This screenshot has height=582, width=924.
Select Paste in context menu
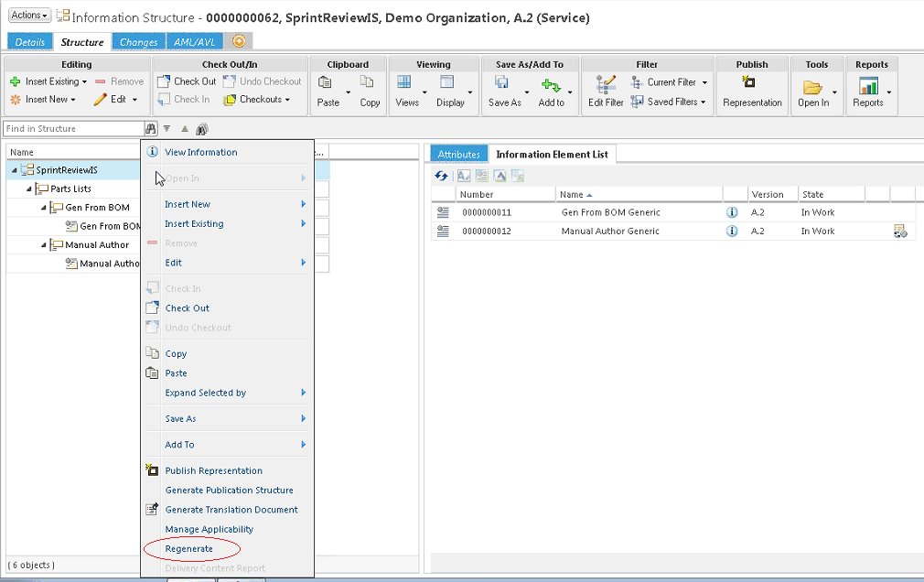click(176, 373)
